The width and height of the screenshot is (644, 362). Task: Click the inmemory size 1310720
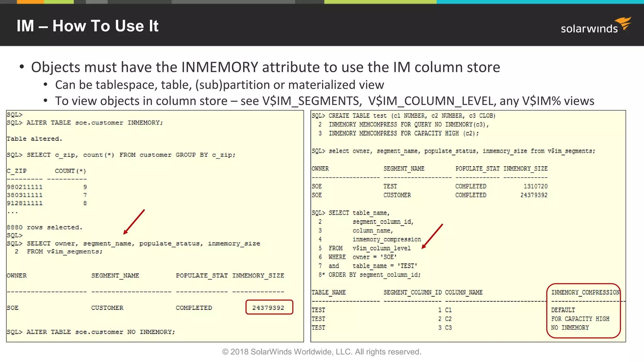536,186
